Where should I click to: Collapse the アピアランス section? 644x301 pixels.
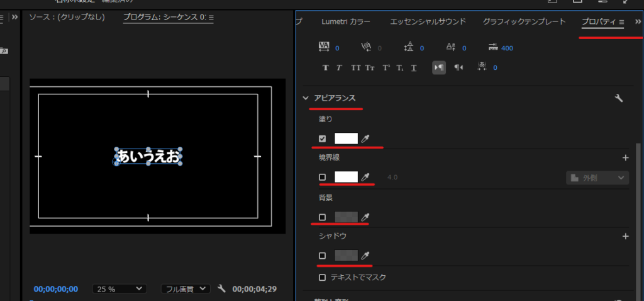(306, 98)
